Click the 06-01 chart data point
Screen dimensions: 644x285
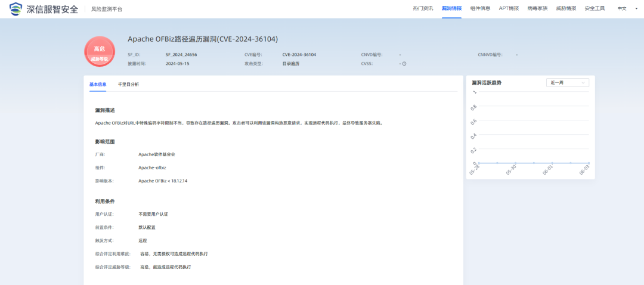552,163
